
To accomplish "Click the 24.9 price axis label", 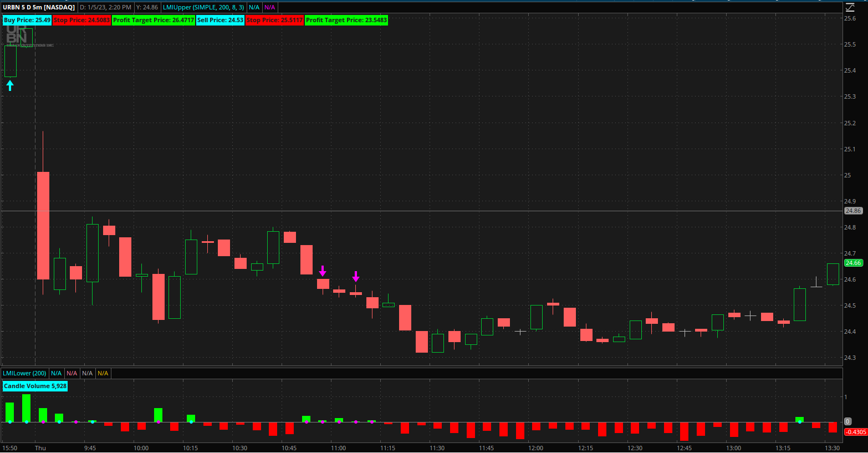I will point(850,201).
